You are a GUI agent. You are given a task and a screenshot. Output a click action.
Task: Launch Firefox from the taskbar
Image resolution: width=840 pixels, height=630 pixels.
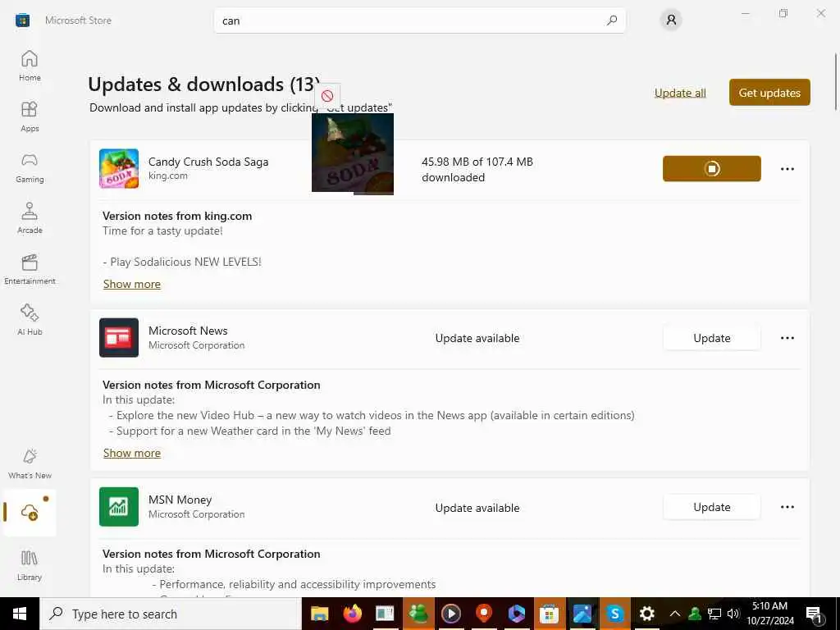(352, 614)
